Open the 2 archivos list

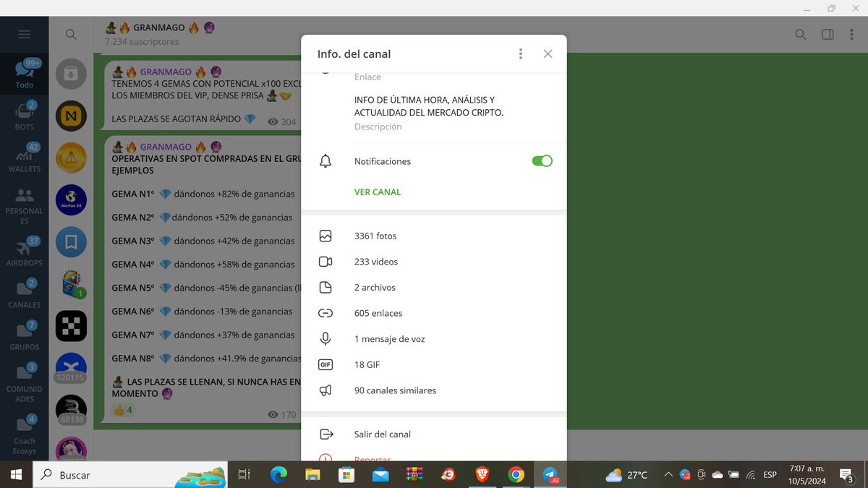tap(434, 288)
